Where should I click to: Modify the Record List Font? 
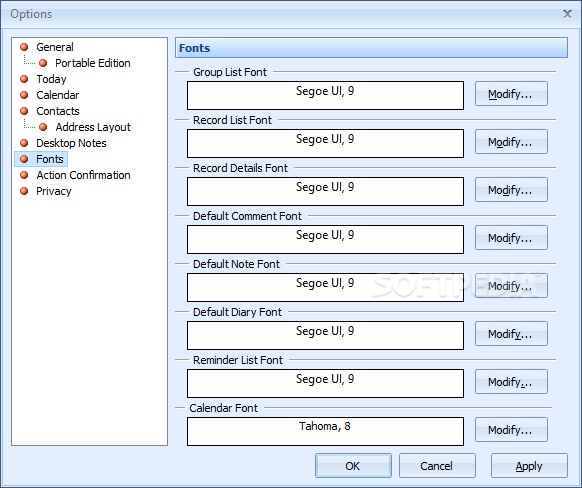pyautogui.click(x=511, y=142)
